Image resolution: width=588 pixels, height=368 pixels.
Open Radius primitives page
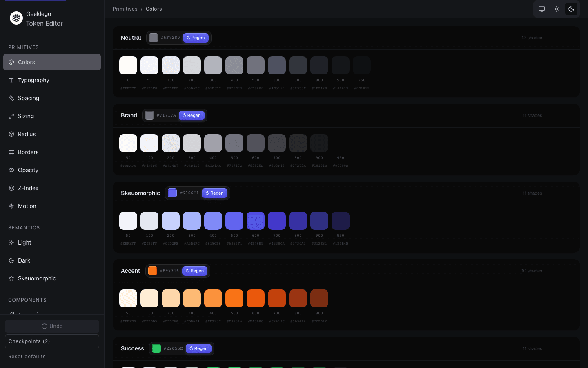click(52, 134)
